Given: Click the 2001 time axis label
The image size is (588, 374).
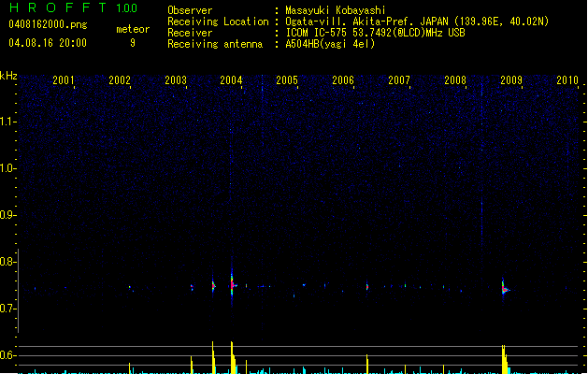Looking at the screenshot, I should (x=64, y=80).
